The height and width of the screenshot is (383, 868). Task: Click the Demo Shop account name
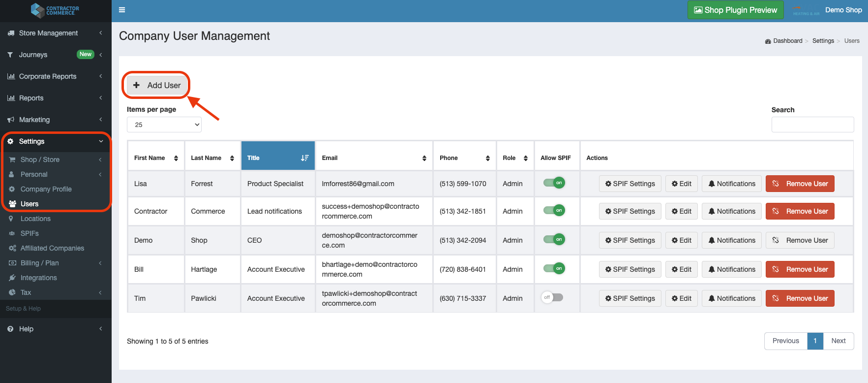(843, 10)
